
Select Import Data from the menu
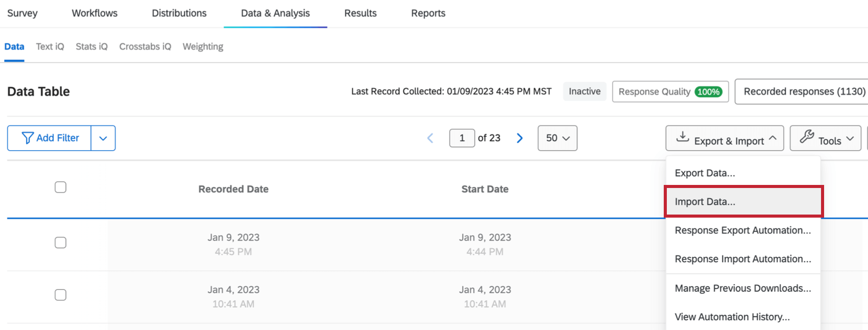pos(705,202)
